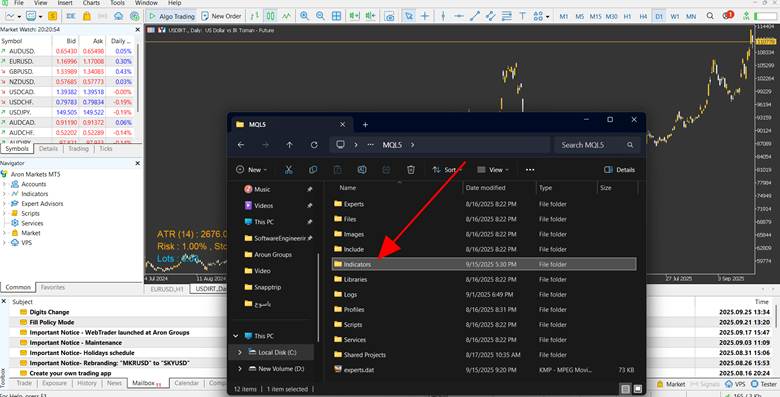
Task: Expand the Indicators node in Navigator
Action: [x=4, y=194]
